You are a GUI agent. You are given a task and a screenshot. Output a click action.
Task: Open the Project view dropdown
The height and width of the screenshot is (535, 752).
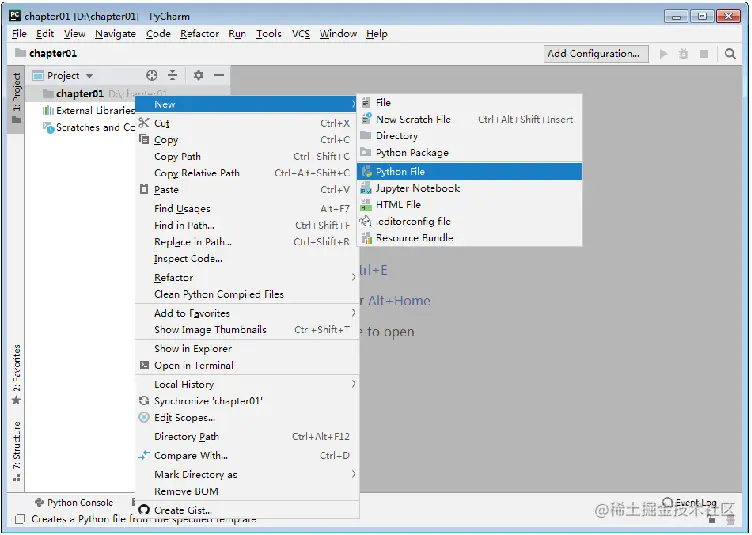[x=89, y=76]
